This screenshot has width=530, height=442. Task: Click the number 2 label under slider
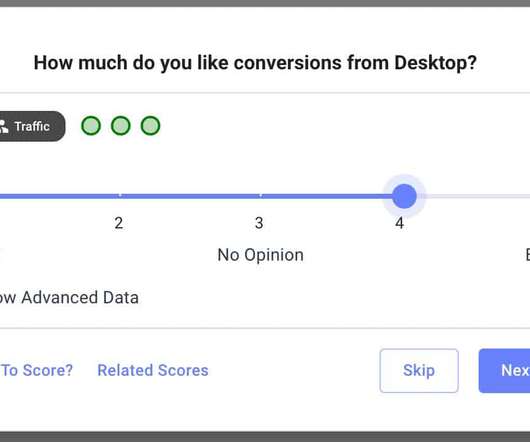pos(119,223)
